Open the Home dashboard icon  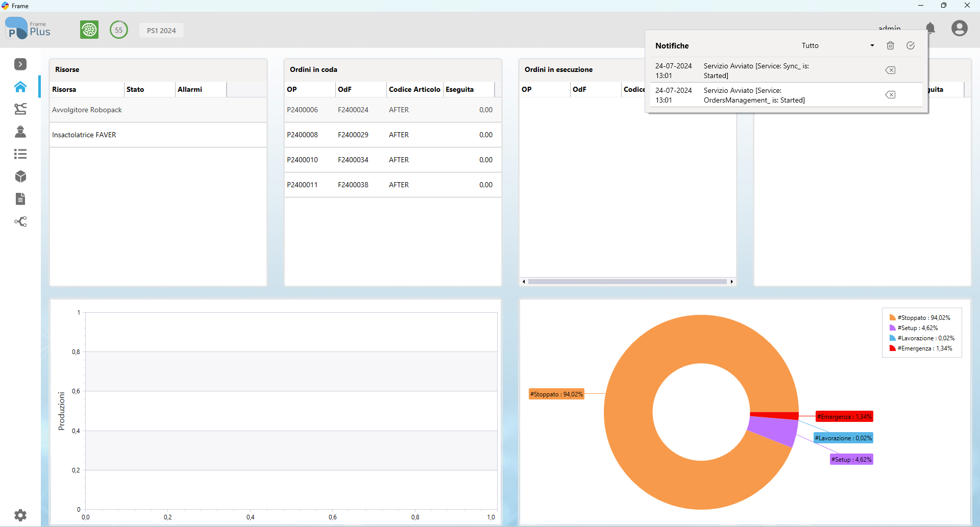tap(20, 87)
